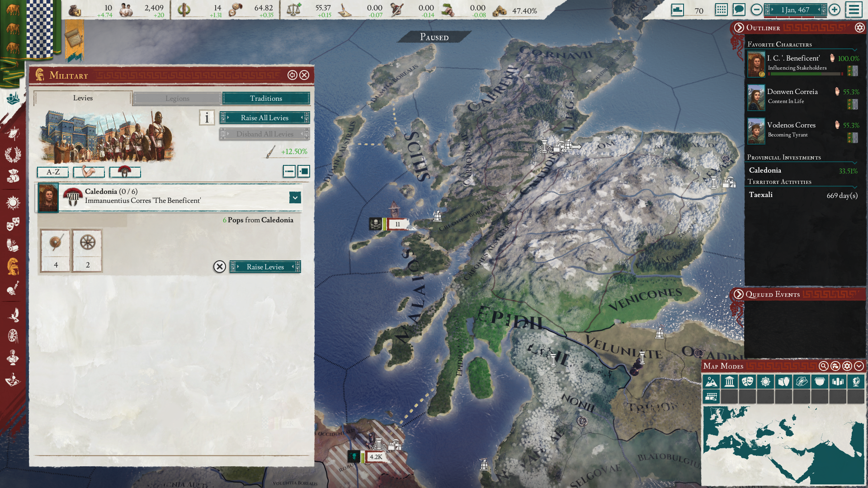Image resolution: width=868 pixels, height=488 pixels.
Task: Toggle sort by strength arm icon
Action: pyautogui.click(x=89, y=172)
